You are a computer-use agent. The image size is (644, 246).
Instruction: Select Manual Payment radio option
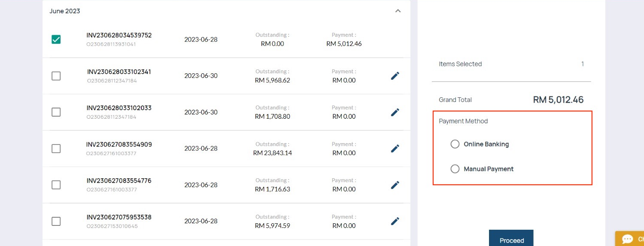[455, 169]
